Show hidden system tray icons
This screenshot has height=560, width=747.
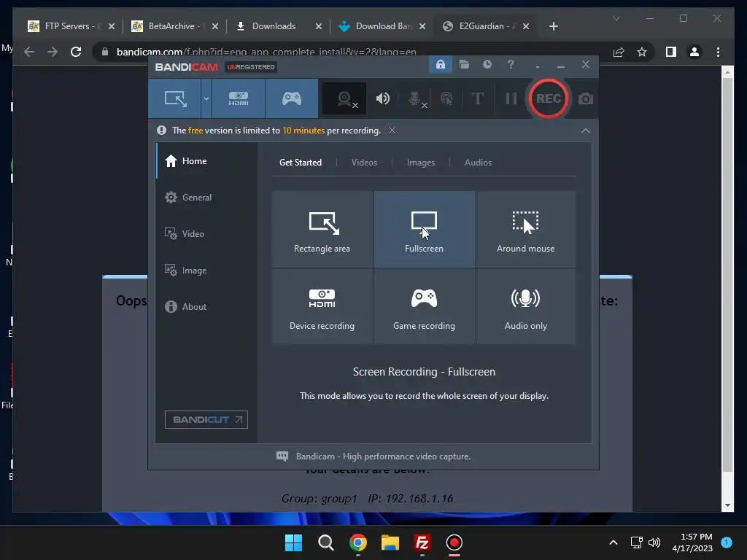(x=613, y=542)
